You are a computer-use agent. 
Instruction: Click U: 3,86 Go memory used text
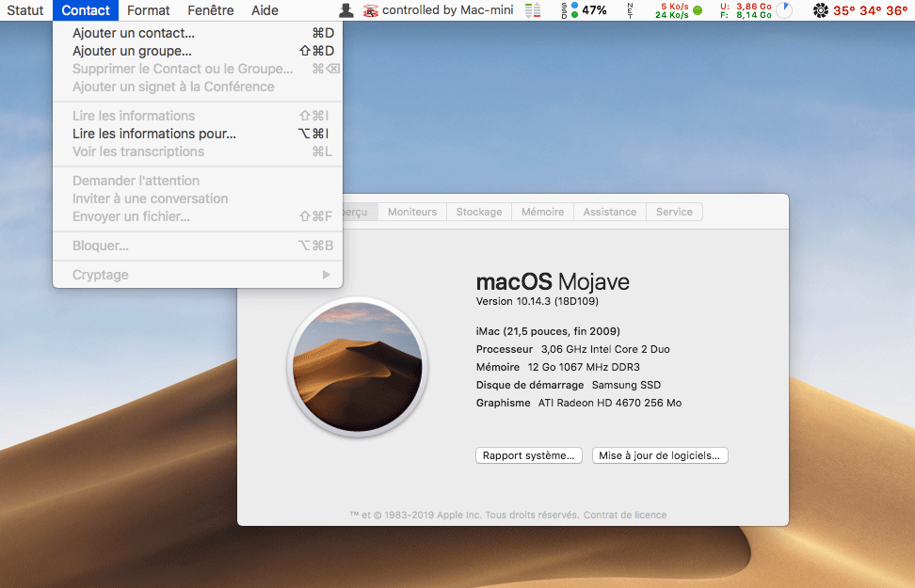pyautogui.click(x=746, y=7)
